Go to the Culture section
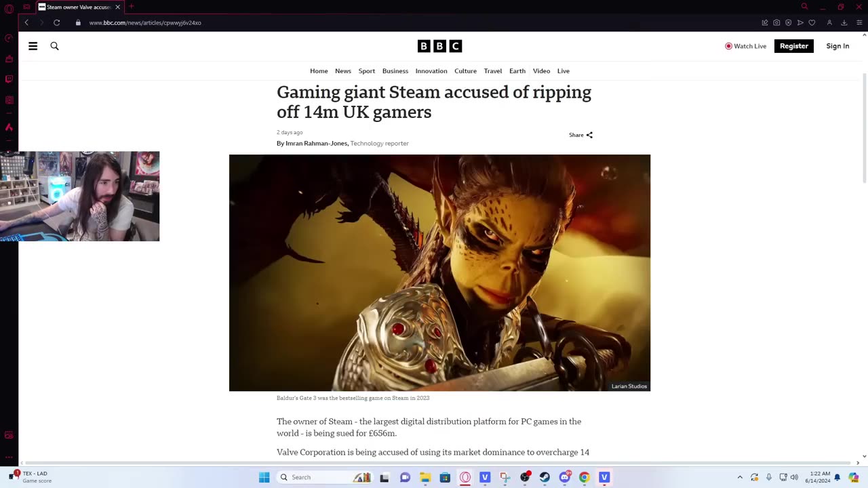 tap(465, 71)
